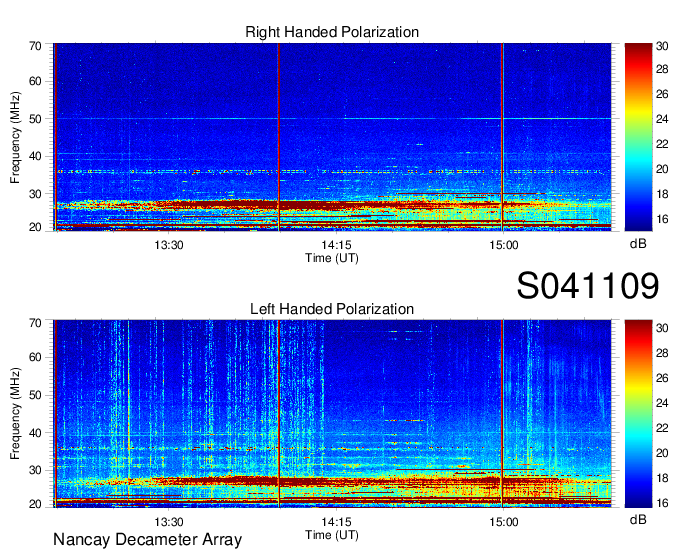Click the 28 tick on the Left Handed color bar
680x552 pixels.
pyautogui.click(x=662, y=353)
